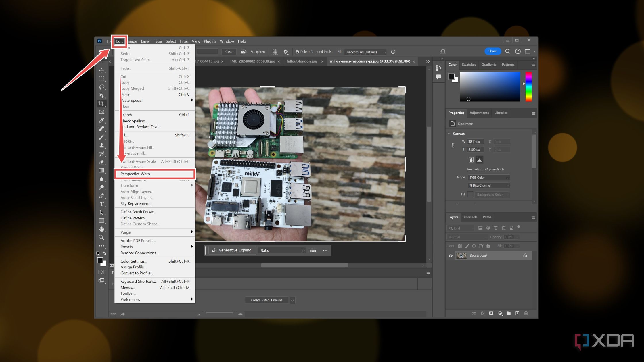Switch to the Swatches tab
Image resolution: width=644 pixels, height=362 pixels.
pyautogui.click(x=469, y=65)
